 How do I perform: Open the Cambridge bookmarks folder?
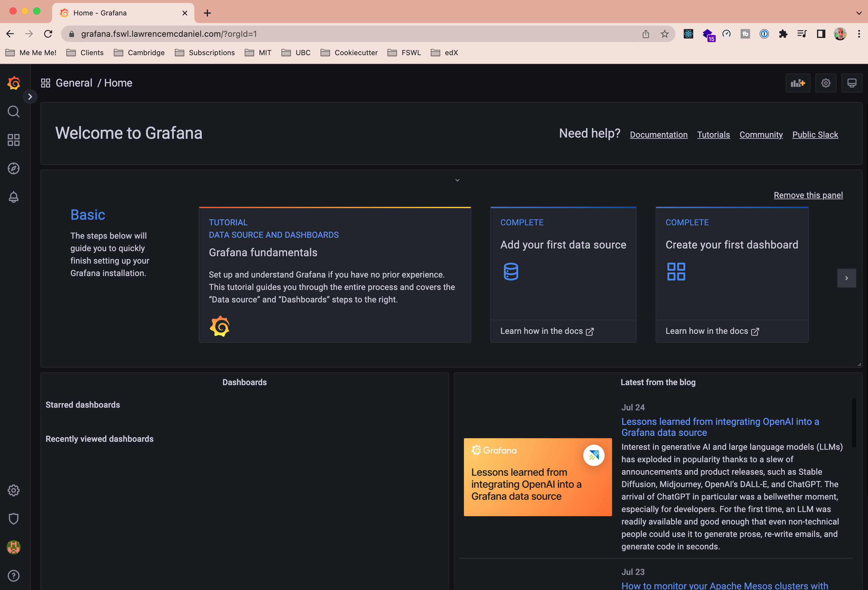click(139, 53)
